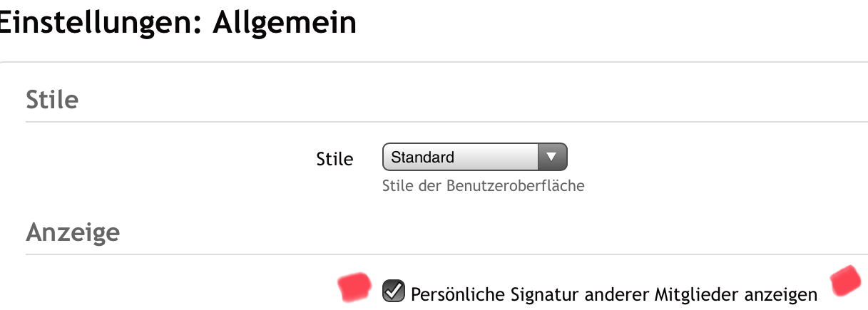This screenshot has width=868, height=310.
Task: Click the arrow on the Stile select box
Action: pyautogui.click(x=551, y=157)
